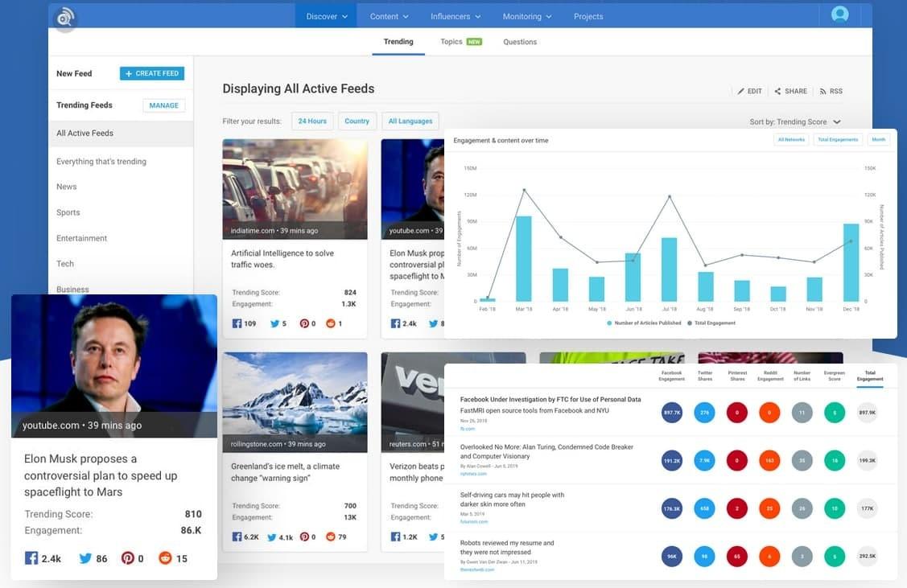Open the futurism.com source link
The height and width of the screenshot is (588, 907).
pyautogui.click(x=474, y=521)
